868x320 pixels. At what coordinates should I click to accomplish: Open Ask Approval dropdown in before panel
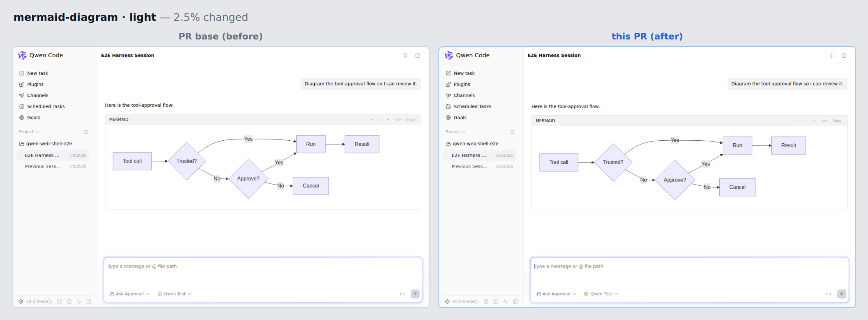click(130, 294)
